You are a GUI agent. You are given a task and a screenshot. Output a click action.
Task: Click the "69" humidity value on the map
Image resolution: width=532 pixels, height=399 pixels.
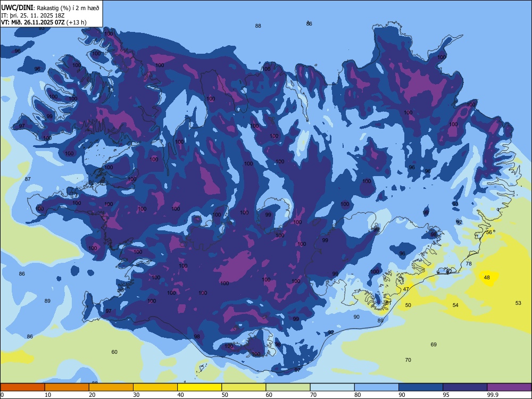[434, 345]
